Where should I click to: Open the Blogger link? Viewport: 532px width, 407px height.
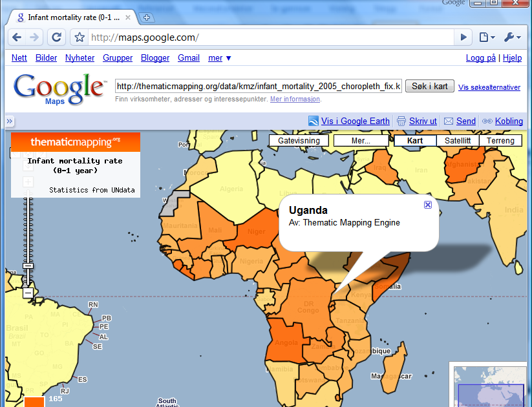[x=155, y=58]
